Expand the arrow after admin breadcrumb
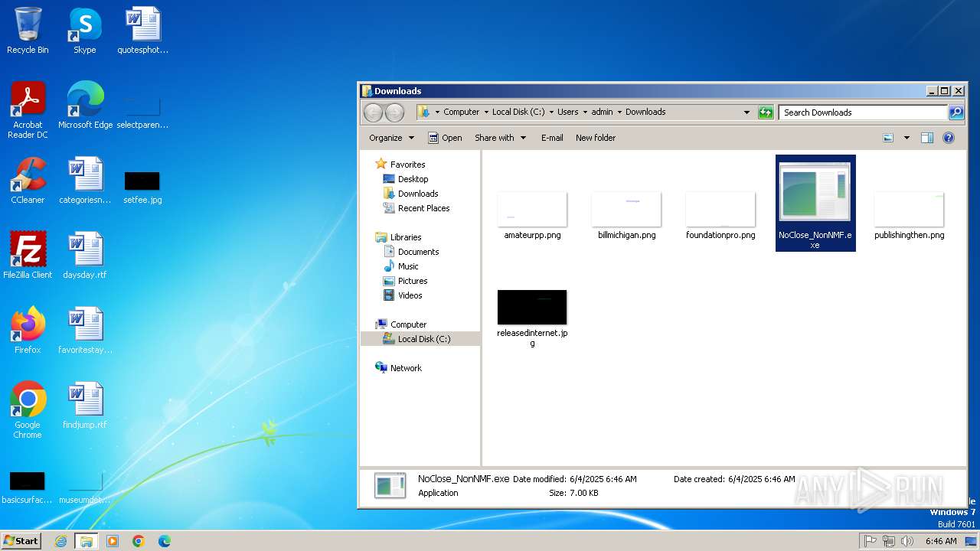 (x=619, y=112)
